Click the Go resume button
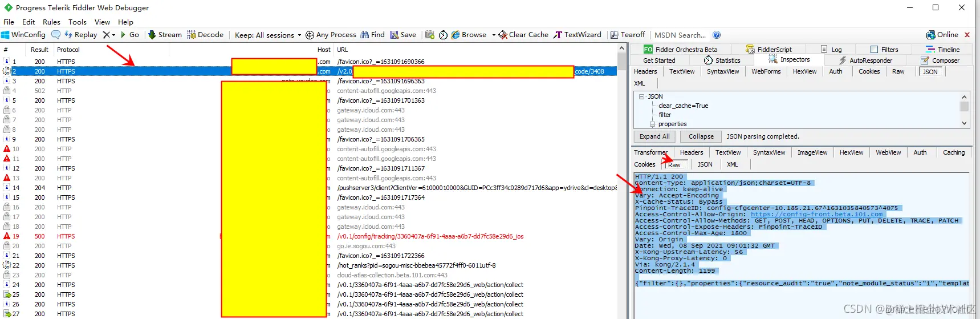This screenshot has width=980, height=319. [x=130, y=35]
